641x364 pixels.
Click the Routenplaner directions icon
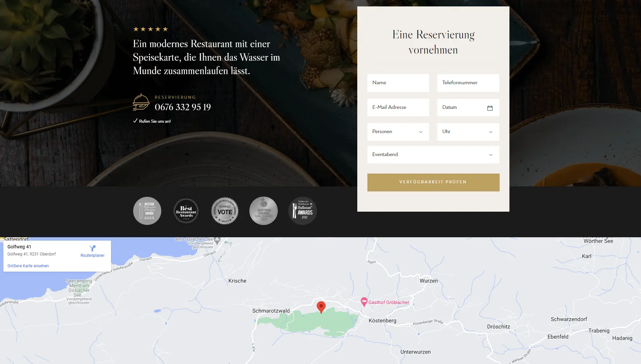pyautogui.click(x=92, y=248)
